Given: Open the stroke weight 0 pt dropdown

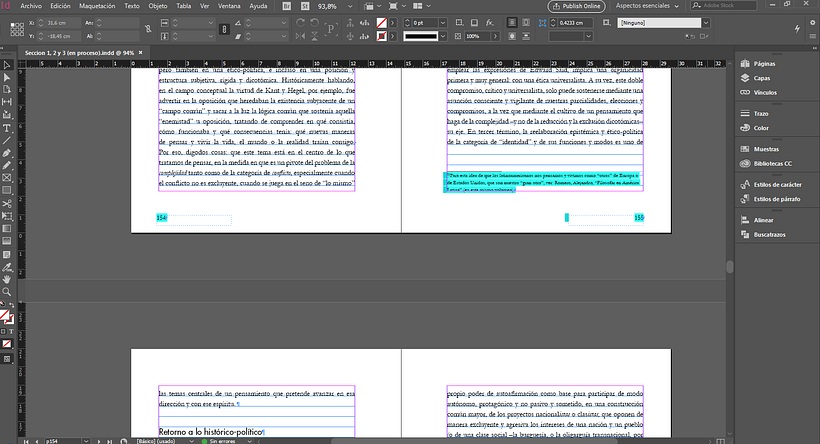Looking at the screenshot, I should [x=443, y=23].
